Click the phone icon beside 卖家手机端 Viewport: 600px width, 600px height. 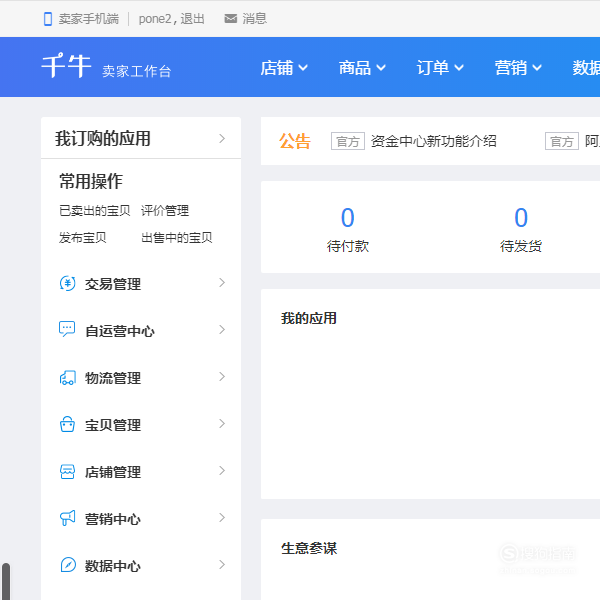coord(48,19)
